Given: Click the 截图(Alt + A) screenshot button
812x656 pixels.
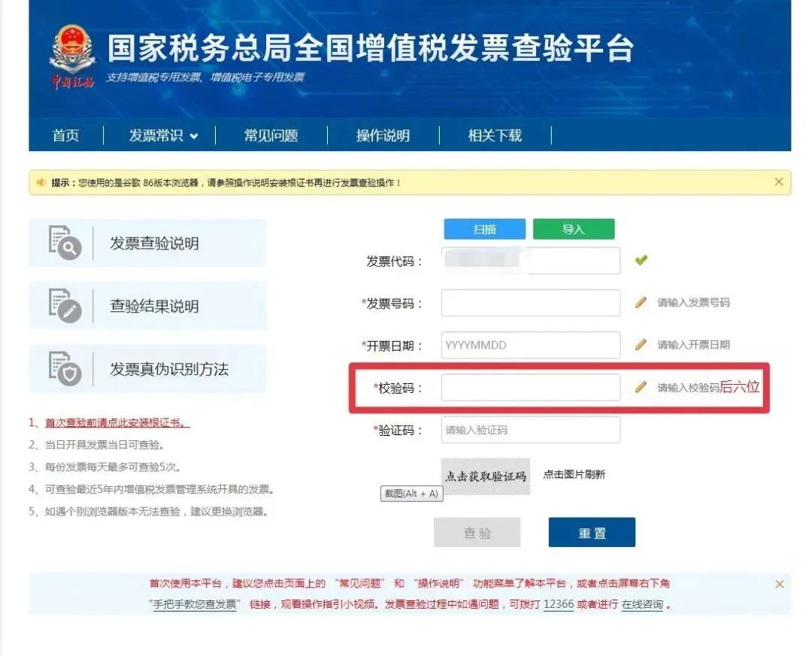Looking at the screenshot, I should (412, 494).
